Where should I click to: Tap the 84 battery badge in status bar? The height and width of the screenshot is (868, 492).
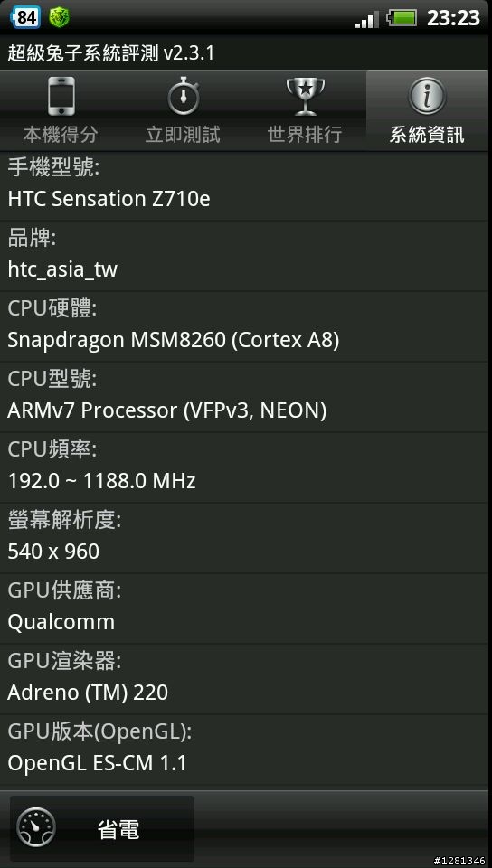pos(25,18)
